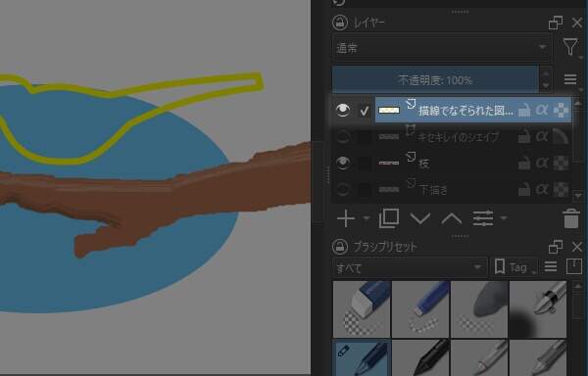Increase opacity with the up stepper arrow
This screenshot has height=376, width=588.
[546, 73]
